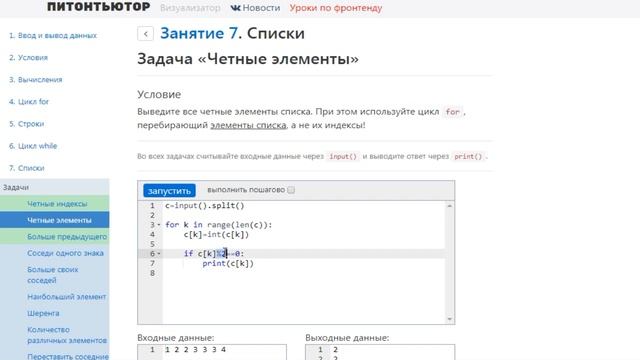Open the Визуализатор menu item

[190, 8]
